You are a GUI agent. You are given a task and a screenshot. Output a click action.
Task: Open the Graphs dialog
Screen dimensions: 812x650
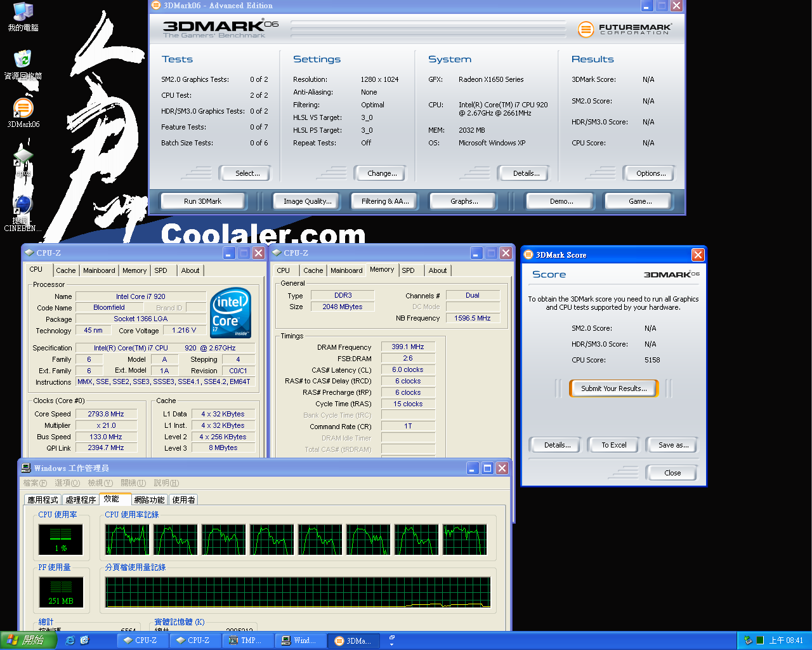[x=464, y=201]
